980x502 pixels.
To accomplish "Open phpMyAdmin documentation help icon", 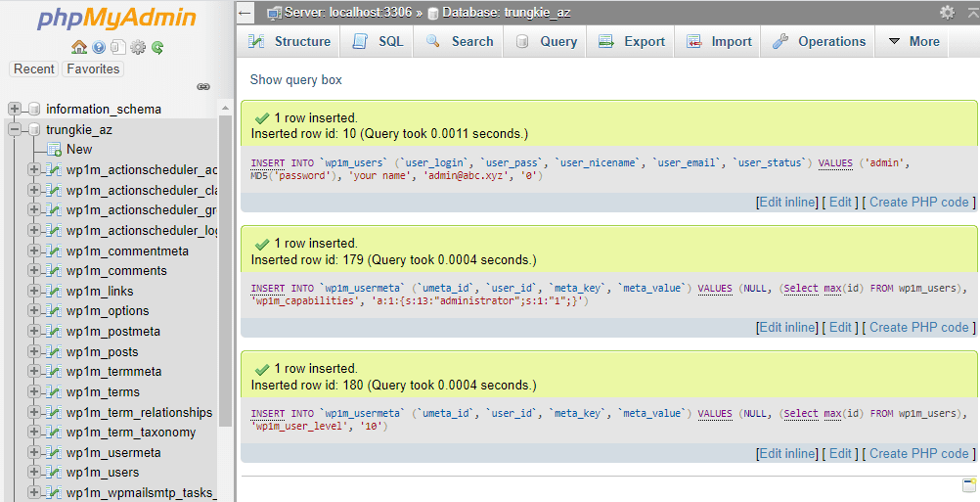I will click(x=99, y=47).
